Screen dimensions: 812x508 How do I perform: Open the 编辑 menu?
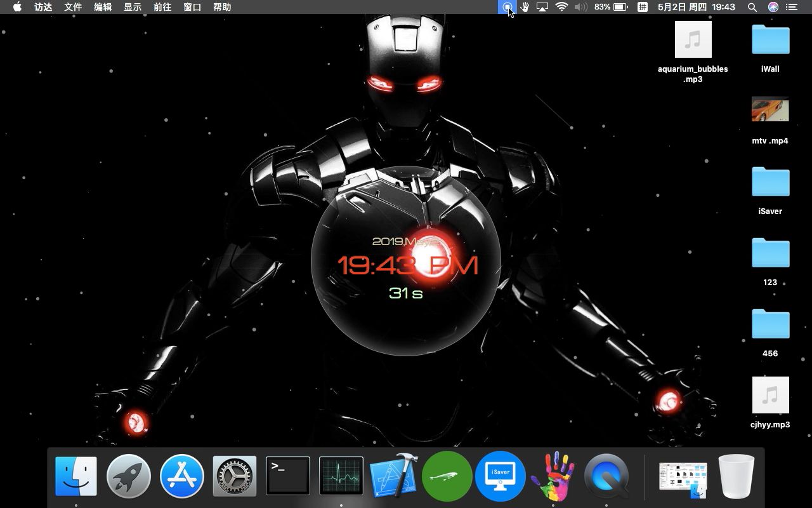(103, 7)
